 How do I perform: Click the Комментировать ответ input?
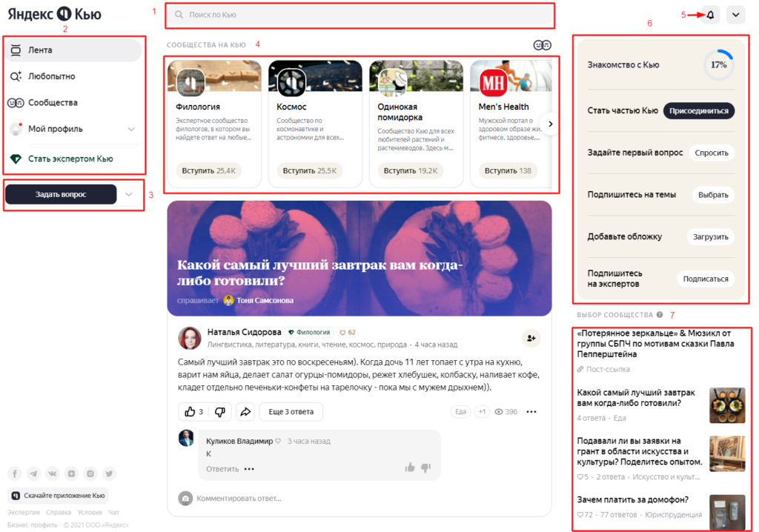239,499
